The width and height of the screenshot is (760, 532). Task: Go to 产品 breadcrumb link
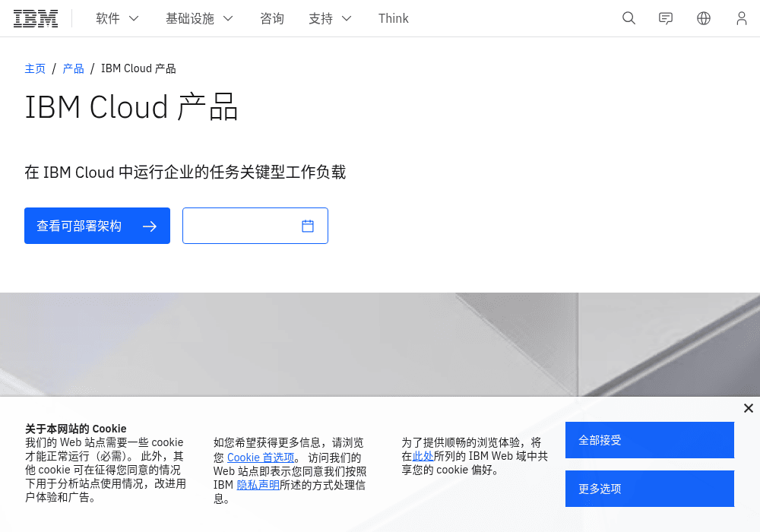pos(73,69)
